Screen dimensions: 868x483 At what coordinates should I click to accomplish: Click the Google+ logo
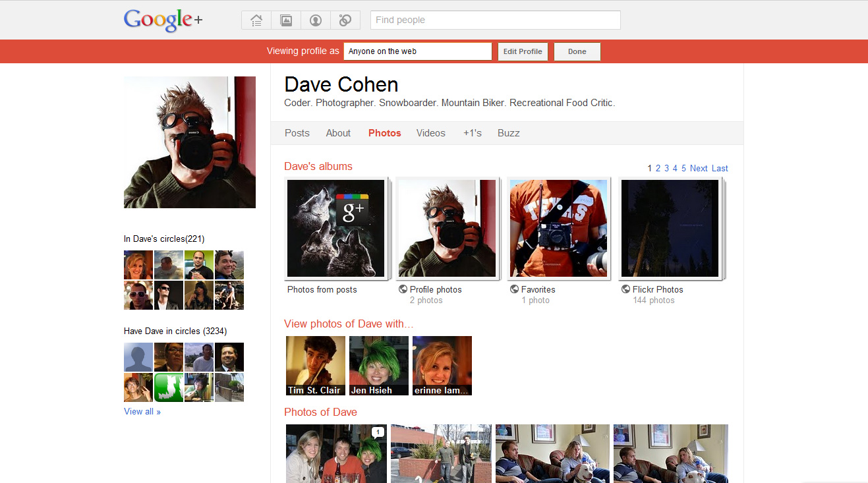(x=163, y=20)
